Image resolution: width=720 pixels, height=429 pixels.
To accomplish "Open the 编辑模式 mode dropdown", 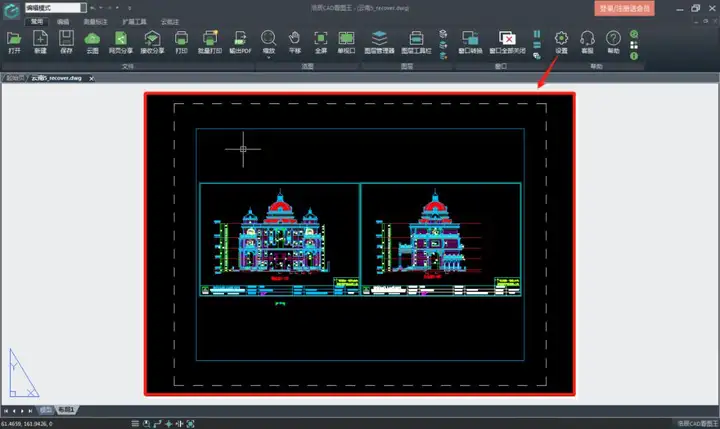I will (x=83, y=8).
